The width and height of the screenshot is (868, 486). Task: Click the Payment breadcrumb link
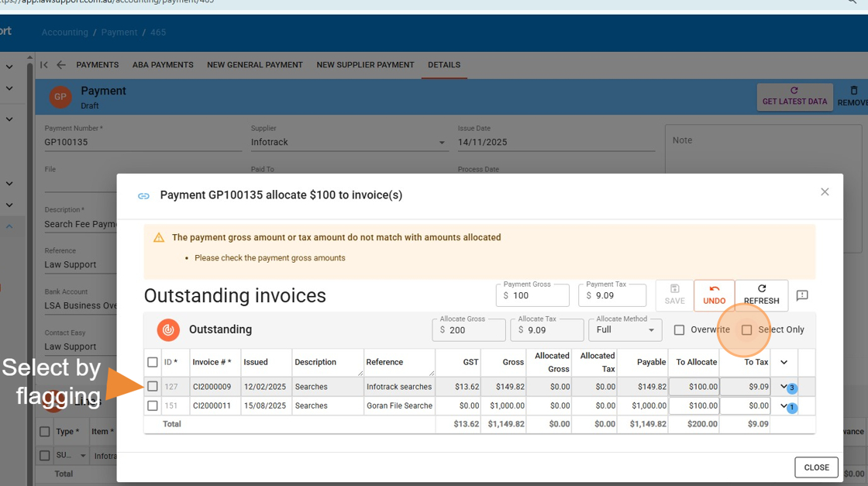(119, 32)
